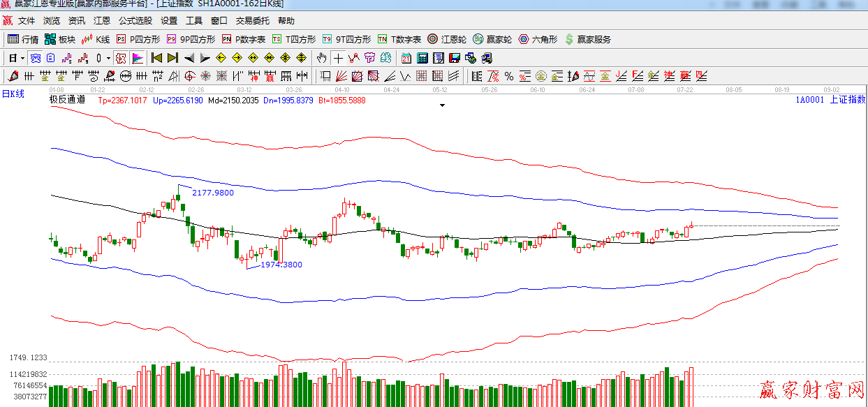
Task: Open the calculator icon in toolbar
Action: tap(422, 58)
